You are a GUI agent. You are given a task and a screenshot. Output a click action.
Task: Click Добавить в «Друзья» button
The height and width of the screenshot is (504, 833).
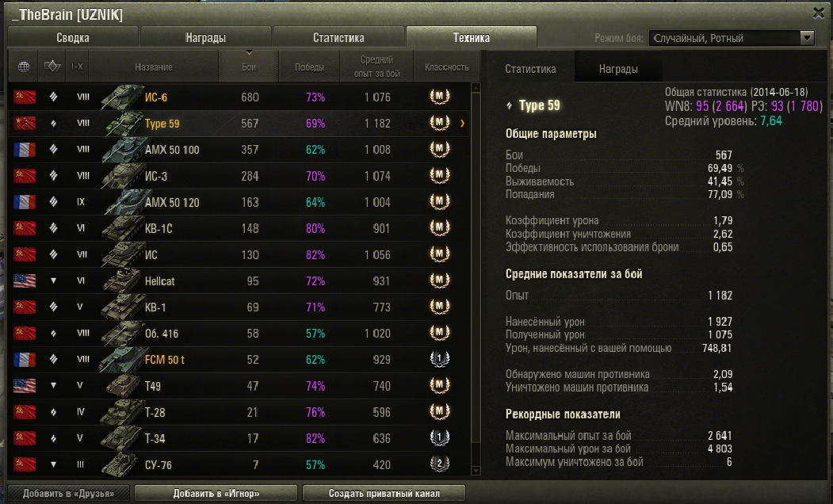[68, 494]
